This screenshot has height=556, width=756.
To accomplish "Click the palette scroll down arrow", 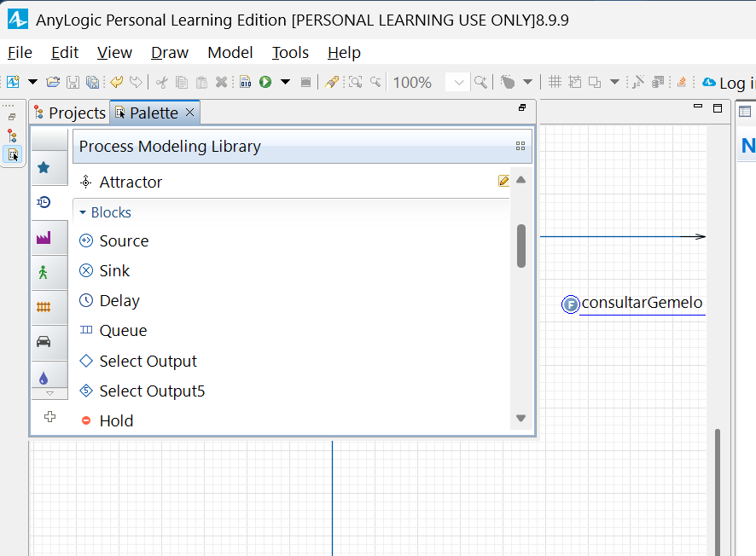I will pos(520,418).
